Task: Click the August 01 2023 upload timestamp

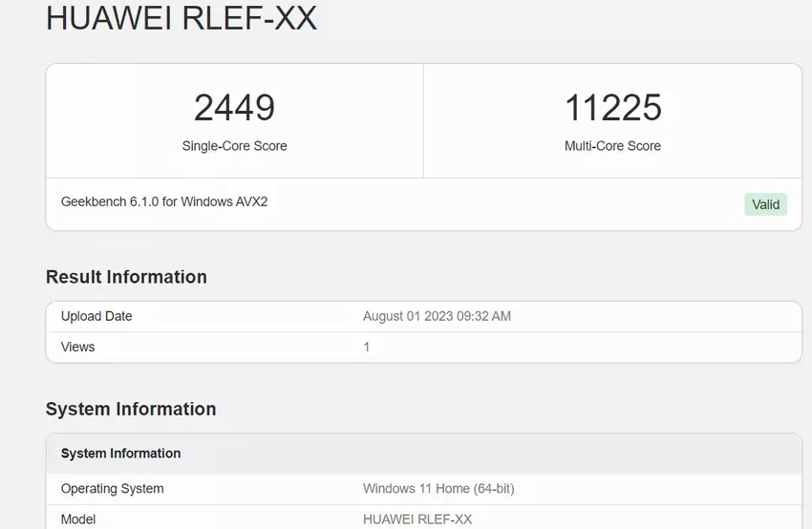Action: (437, 316)
